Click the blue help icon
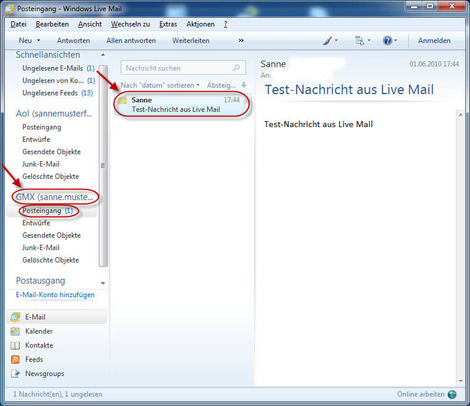 [387, 41]
